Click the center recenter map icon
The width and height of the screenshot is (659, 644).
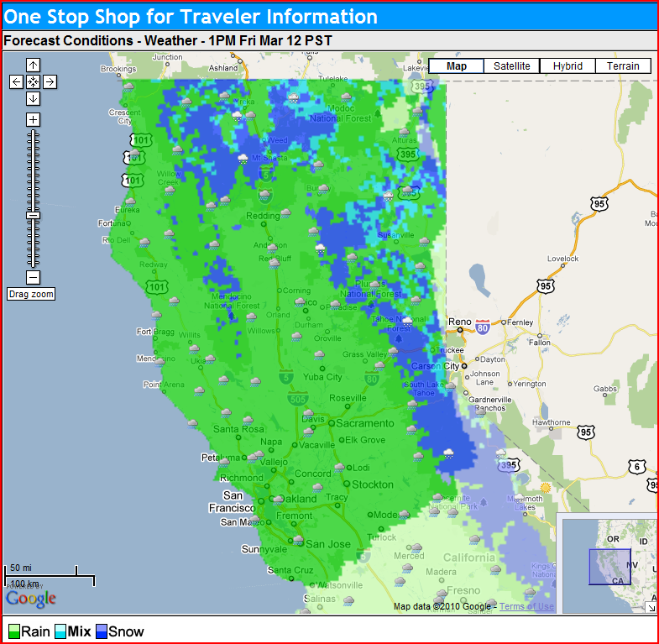pos(33,81)
